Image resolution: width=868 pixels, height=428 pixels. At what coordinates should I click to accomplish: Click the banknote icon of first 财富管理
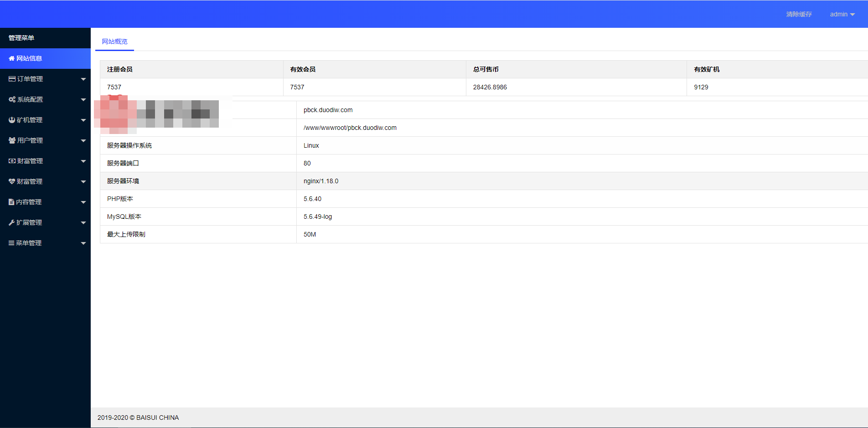pyautogui.click(x=12, y=161)
